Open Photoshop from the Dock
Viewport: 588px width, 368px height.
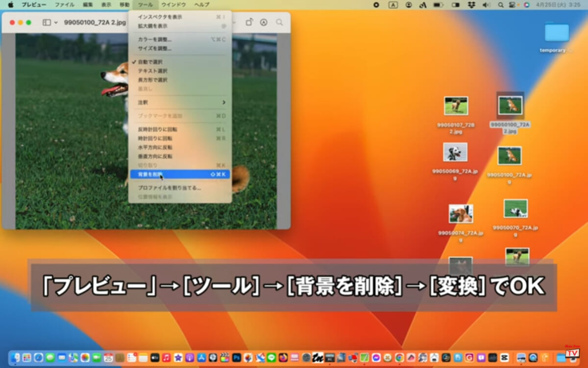(x=237, y=358)
